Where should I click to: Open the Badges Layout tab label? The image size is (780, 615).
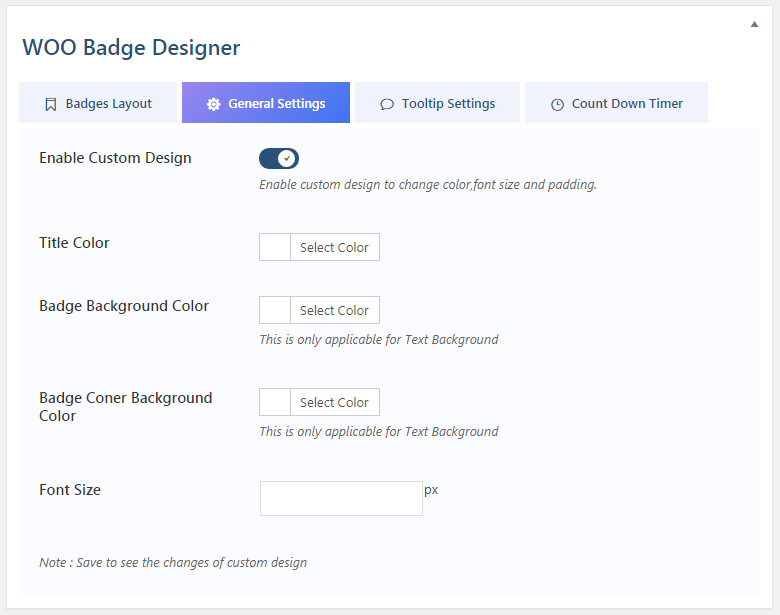click(x=108, y=103)
